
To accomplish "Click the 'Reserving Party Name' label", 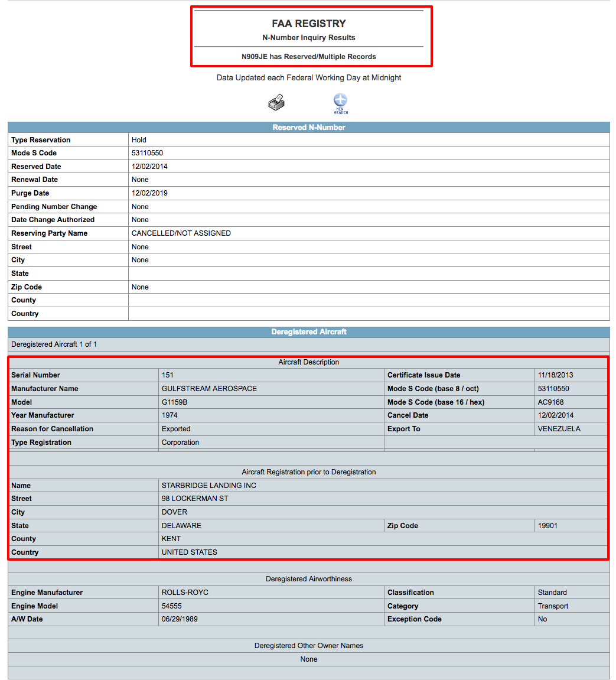I will [50, 233].
